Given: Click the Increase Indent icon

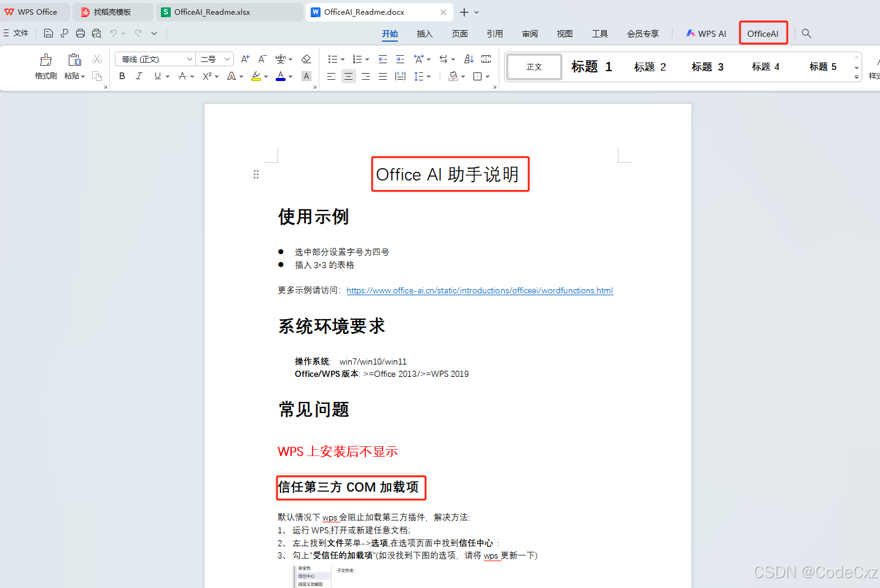Looking at the screenshot, I should tap(400, 59).
